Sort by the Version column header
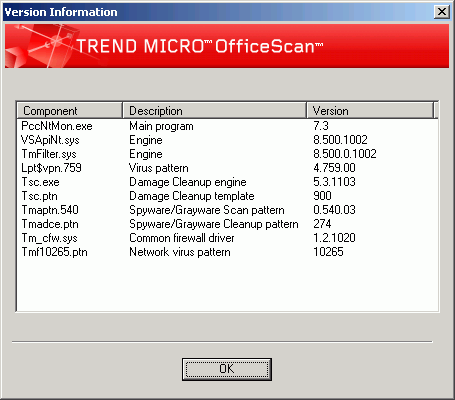The height and width of the screenshot is (400, 455). (x=370, y=111)
